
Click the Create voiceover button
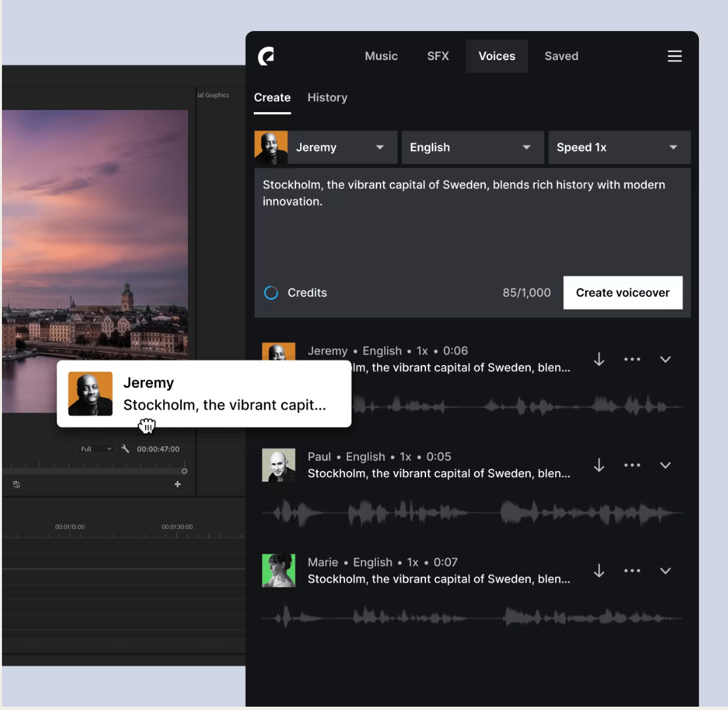622,293
